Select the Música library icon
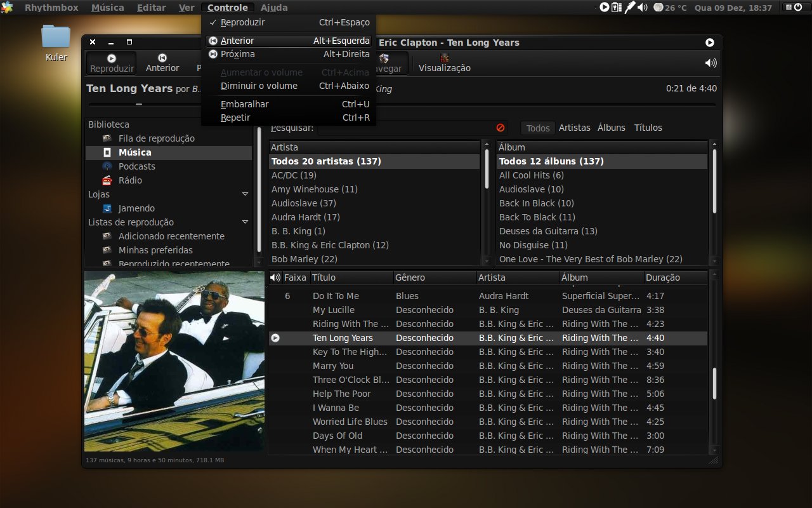This screenshot has width=812, height=508. click(x=107, y=152)
